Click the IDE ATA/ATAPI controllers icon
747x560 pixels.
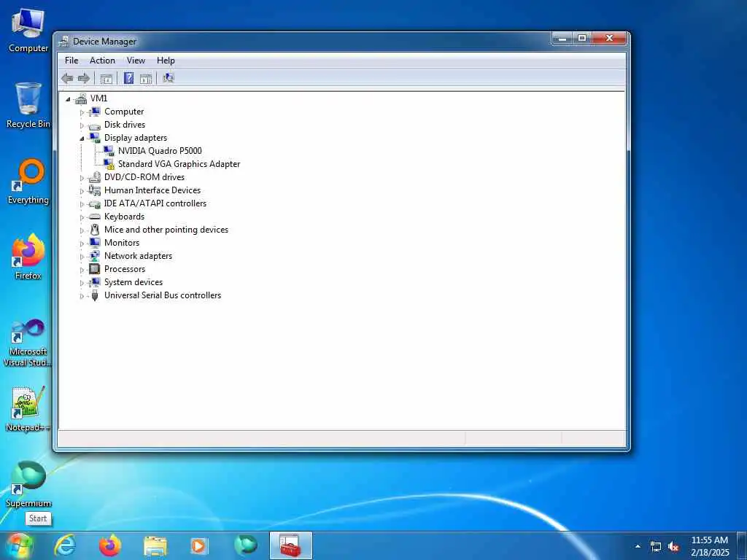(95, 203)
